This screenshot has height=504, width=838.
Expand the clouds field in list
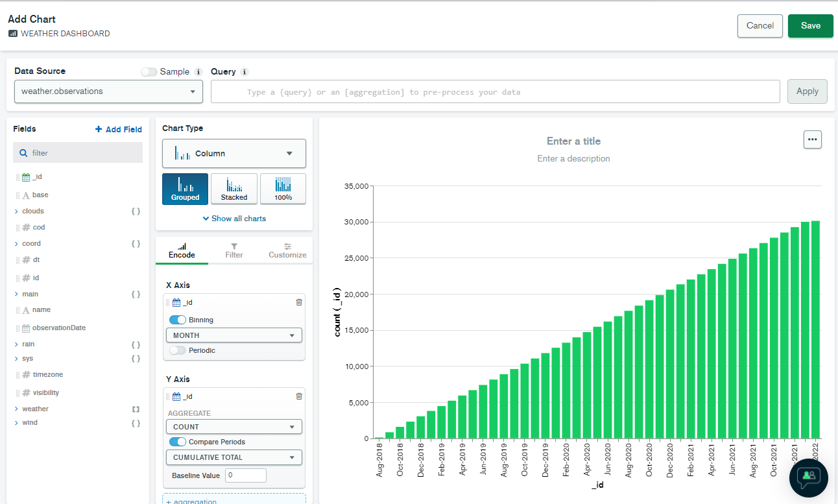(16, 211)
